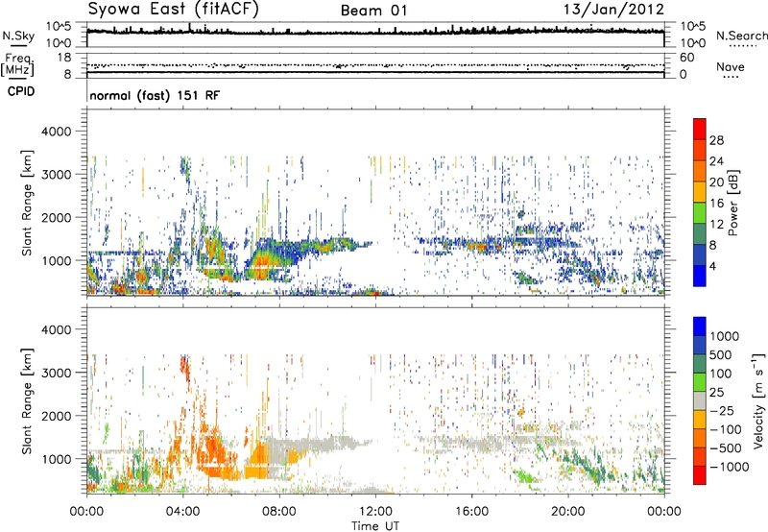The height and width of the screenshot is (532, 768).
Task: Click the '08:00' time tick label
Action: (x=279, y=512)
